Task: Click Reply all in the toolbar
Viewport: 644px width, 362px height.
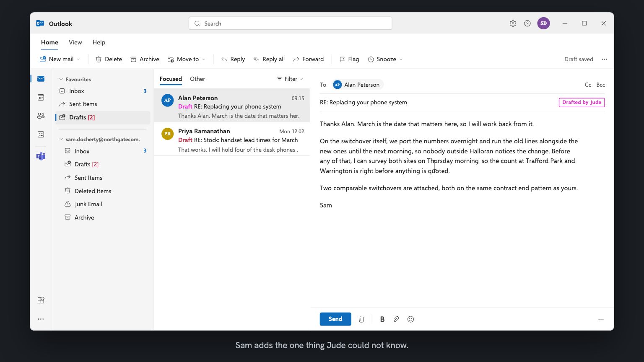Action: pos(269,59)
